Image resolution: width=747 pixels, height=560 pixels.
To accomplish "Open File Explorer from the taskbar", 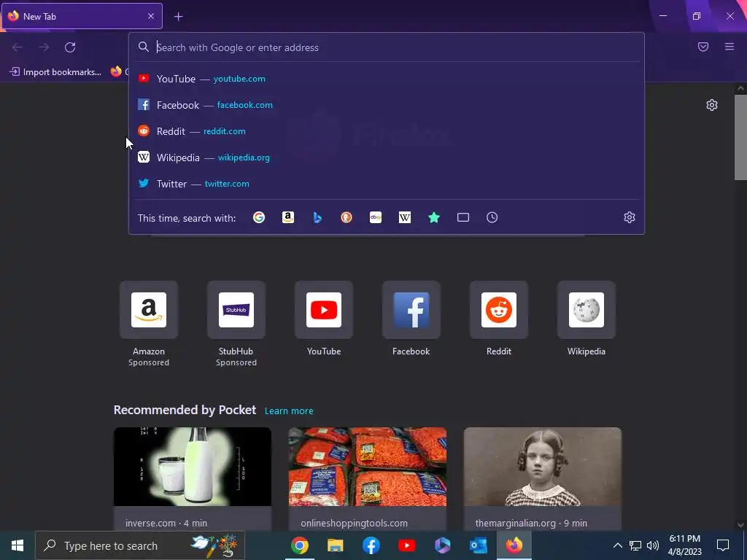I will [336, 545].
